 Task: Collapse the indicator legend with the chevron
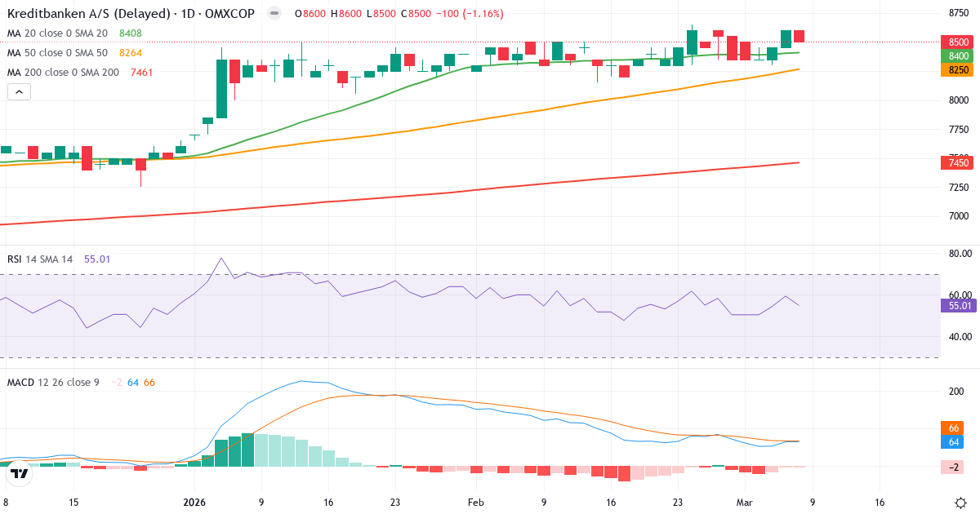pyautogui.click(x=18, y=91)
